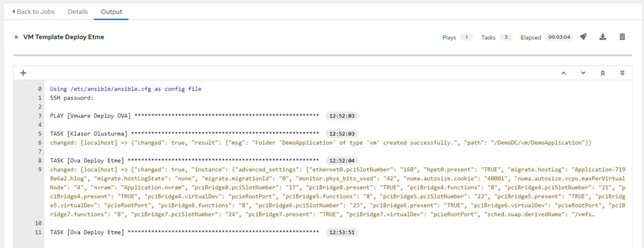Jump to first line with double up chevron

[603, 73]
